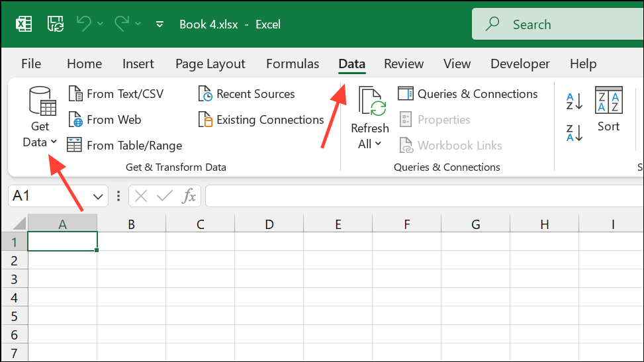644x362 pixels.
Task: Open Existing Connections
Action: [261, 120]
